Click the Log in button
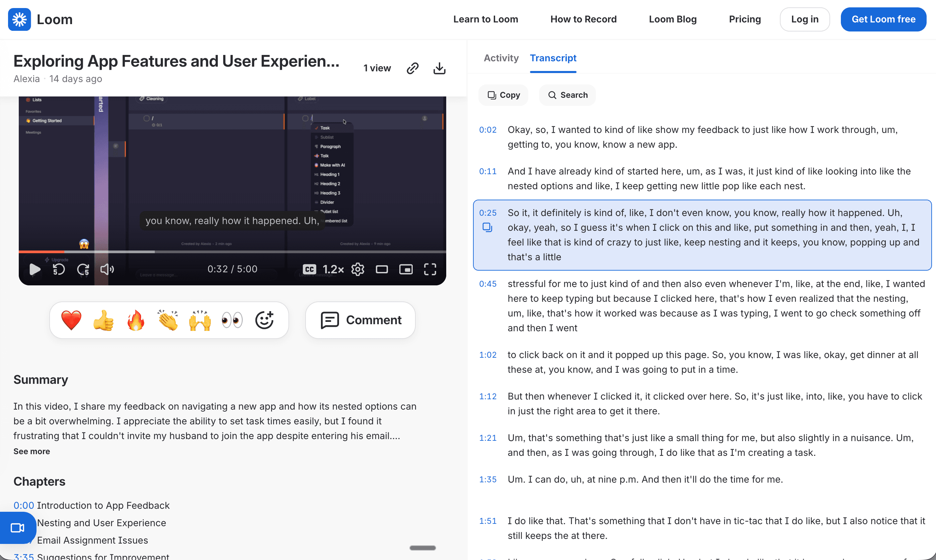The height and width of the screenshot is (560, 936). click(805, 19)
